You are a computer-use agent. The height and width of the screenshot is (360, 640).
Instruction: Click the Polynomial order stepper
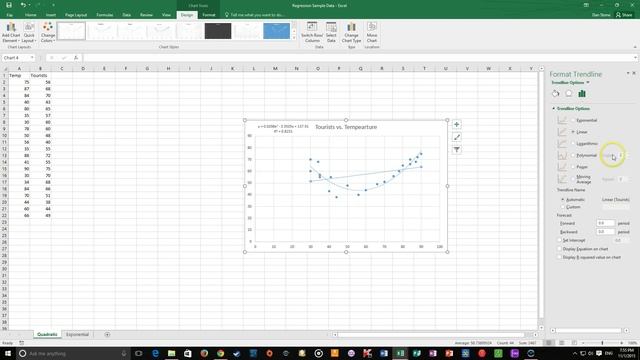622,156
